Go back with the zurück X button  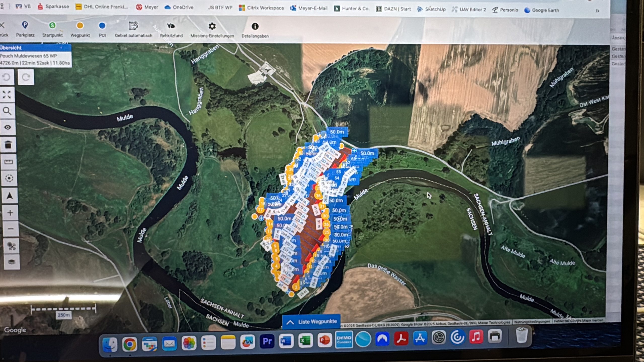(3, 29)
